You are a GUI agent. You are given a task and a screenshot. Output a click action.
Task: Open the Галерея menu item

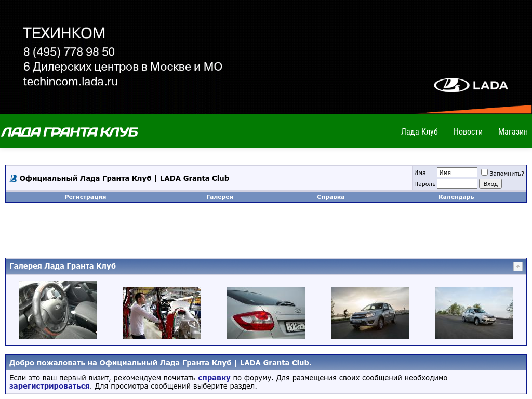tap(219, 197)
